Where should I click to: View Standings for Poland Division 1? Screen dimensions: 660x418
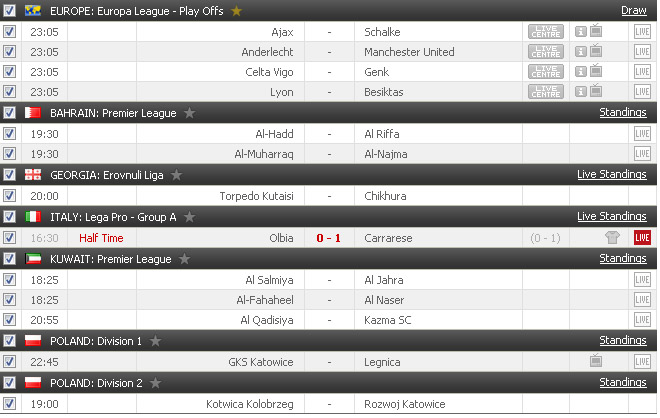(x=623, y=340)
